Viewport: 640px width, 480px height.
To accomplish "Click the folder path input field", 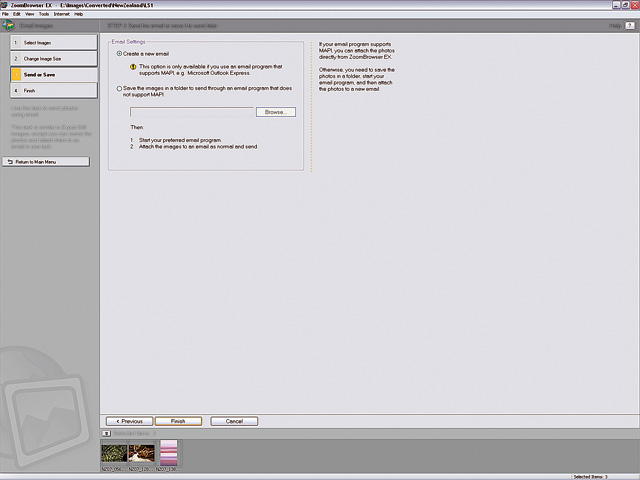I will tap(192, 112).
